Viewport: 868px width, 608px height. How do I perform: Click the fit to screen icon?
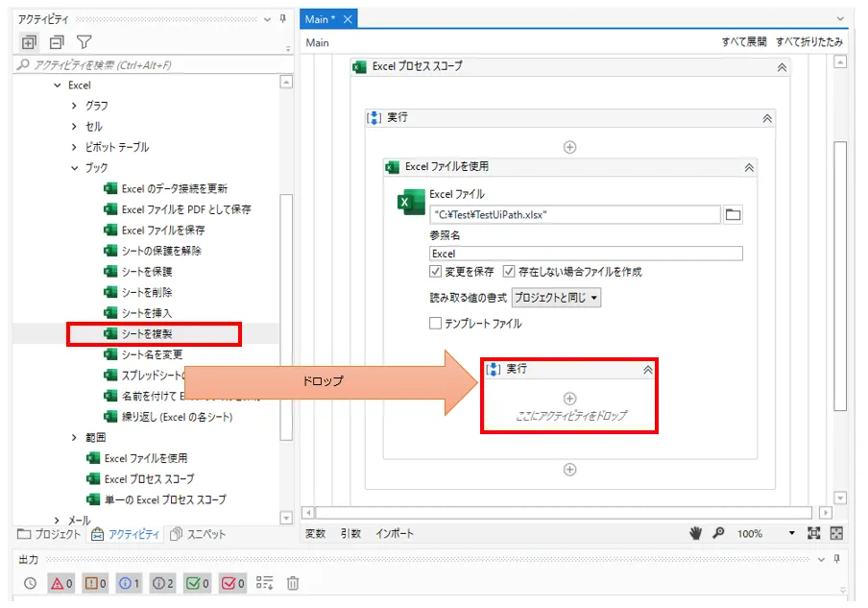coord(814,533)
